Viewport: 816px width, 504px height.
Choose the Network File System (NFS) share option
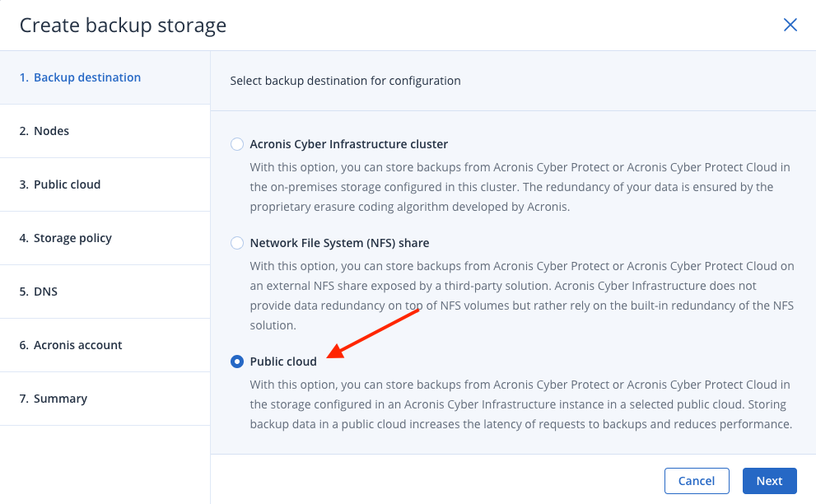tap(237, 243)
